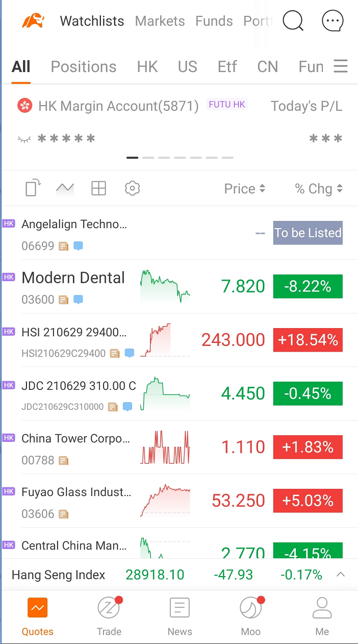
Task: Open HK Margin Account(5871) details
Action: coord(117,106)
